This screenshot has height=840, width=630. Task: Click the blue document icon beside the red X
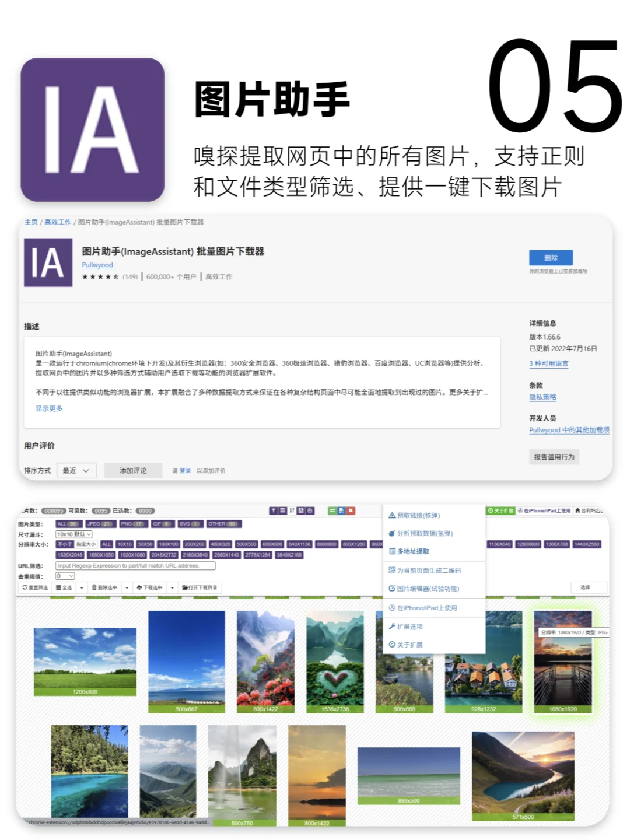(341, 510)
